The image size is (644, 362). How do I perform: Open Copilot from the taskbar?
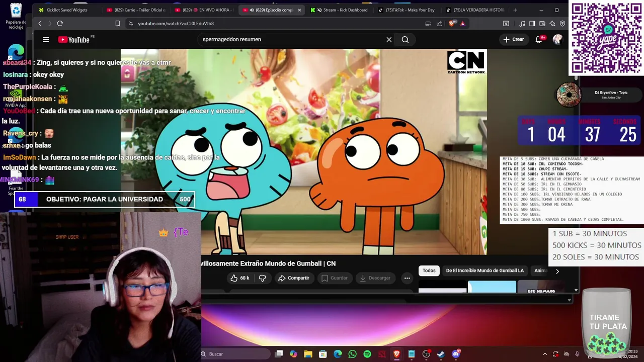point(293,354)
